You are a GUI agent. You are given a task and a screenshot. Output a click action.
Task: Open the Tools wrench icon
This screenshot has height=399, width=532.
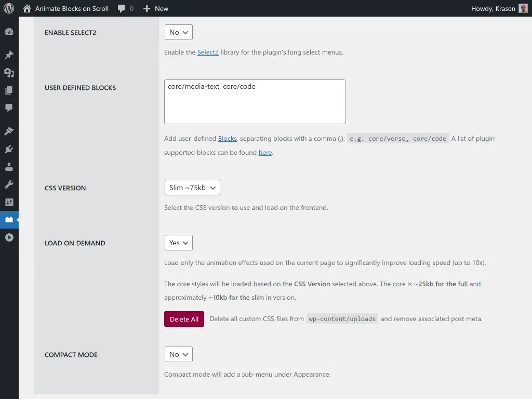[x=9, y=184]
